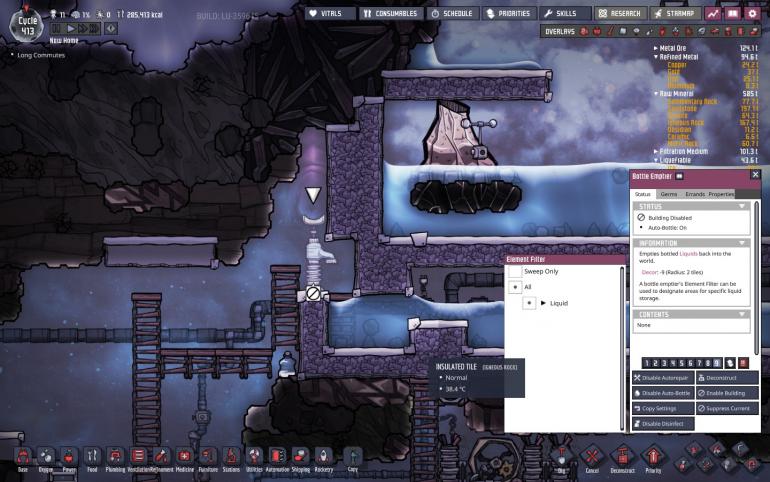Open the Stations build category
The width and height of the screenshot is (770, 482).
click(231, 457)
